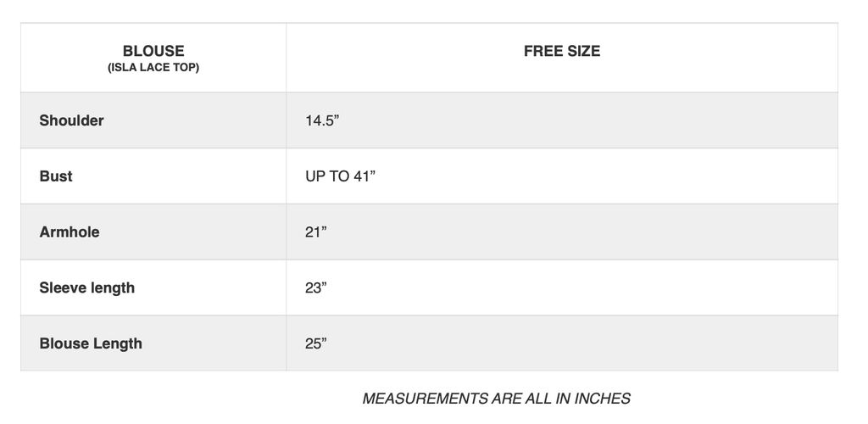Click the measurements in inches note

point(496,399)
